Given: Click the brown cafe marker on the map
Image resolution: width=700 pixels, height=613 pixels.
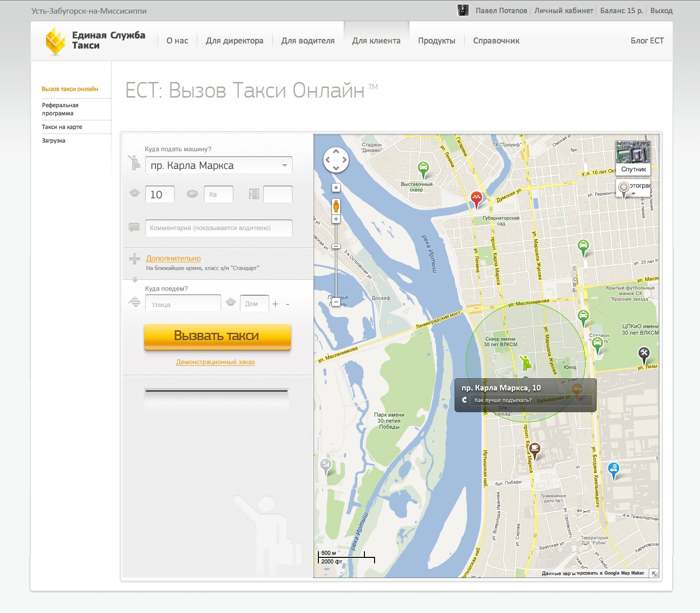Looking at the screenshot, I should pyautogui.click(x=534, y=450).
